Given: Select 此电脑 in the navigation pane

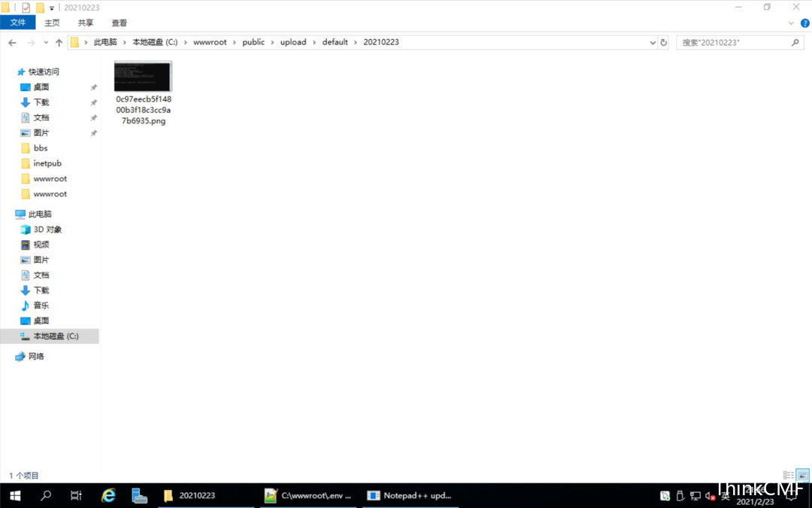Looking at the screenshot, I should (40, 214).
